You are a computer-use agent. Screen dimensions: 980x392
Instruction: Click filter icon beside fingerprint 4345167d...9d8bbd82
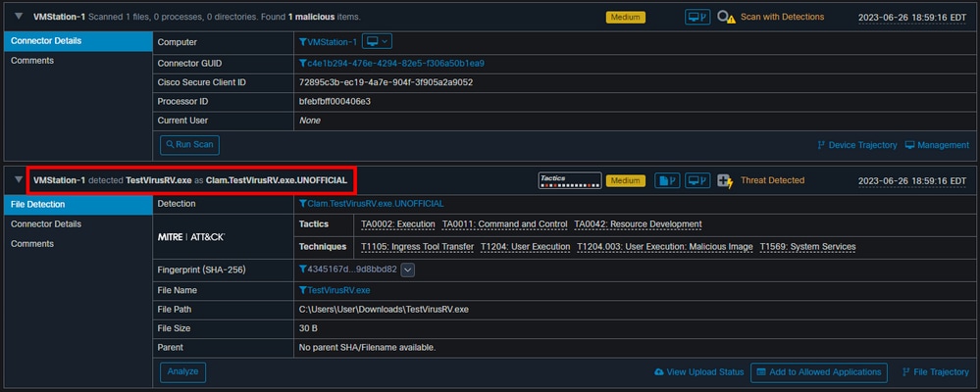click(303, 269)
